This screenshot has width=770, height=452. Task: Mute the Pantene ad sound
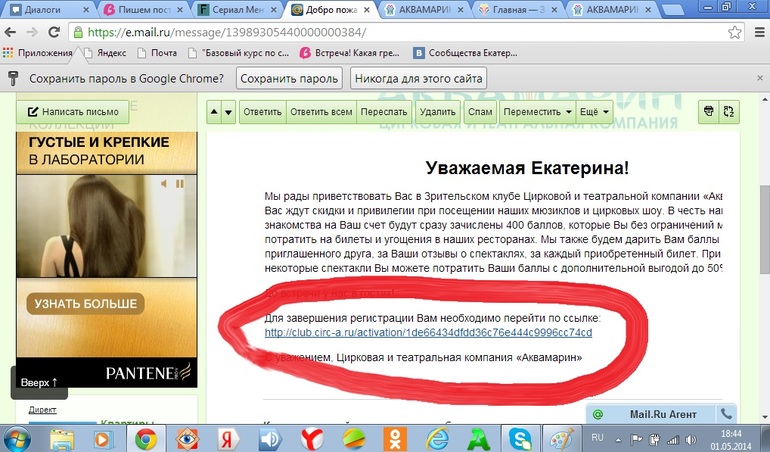pyautogui.click(x=164, y=184)
